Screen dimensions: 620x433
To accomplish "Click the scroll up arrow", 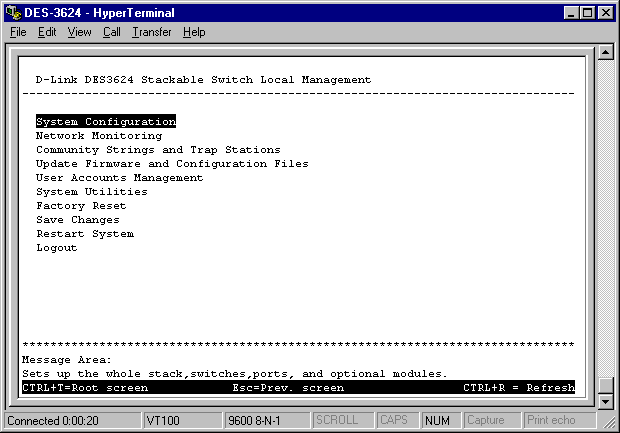I will point(604,53).
